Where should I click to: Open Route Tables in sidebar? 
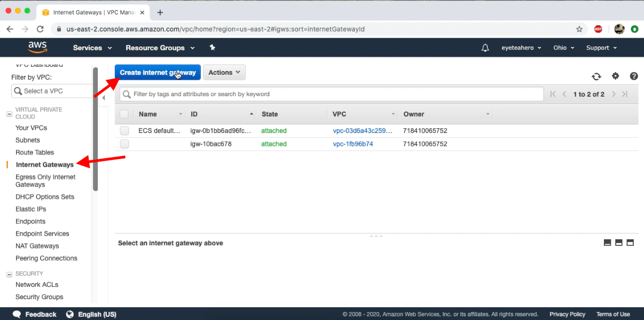35,152
